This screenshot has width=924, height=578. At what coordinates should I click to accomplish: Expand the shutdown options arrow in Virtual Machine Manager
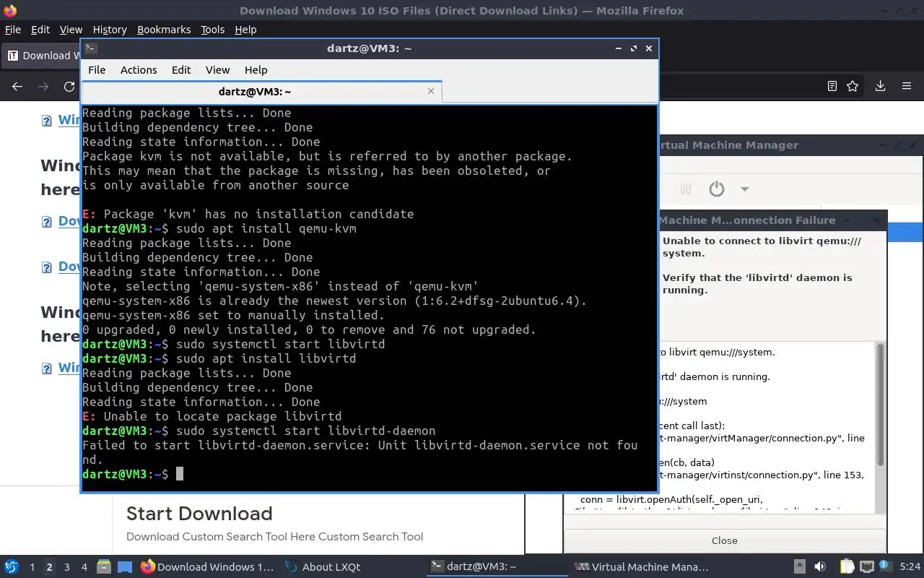coord(744,189)
